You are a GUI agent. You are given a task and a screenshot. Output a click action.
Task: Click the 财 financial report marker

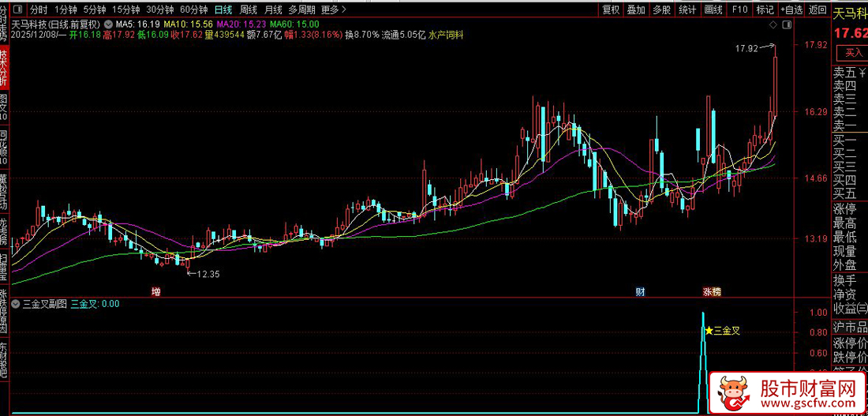(641, 291)
